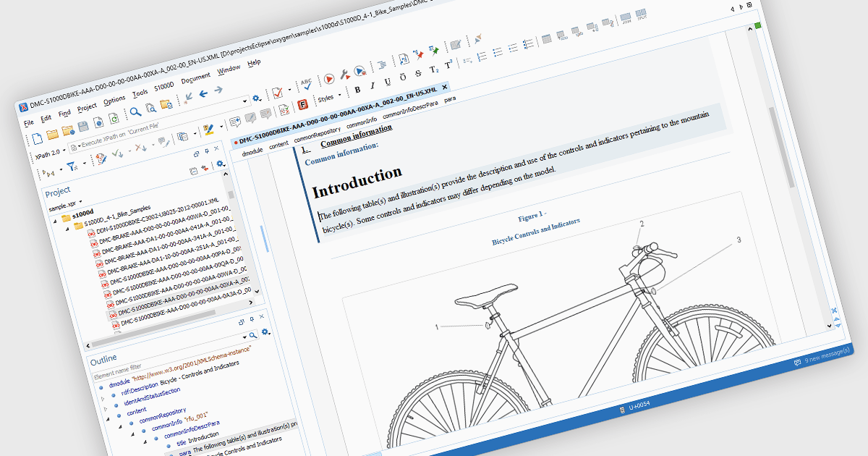Click the Save floppy disk icon
Screen dimensions: 868x456
click(x=83, y=126)
